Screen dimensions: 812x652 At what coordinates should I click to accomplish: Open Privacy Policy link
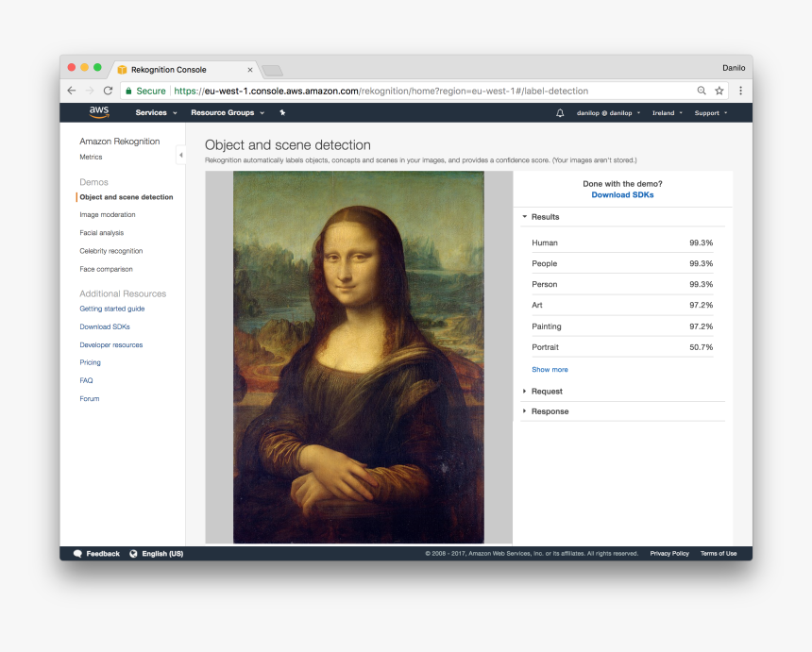tap(669, 554)
